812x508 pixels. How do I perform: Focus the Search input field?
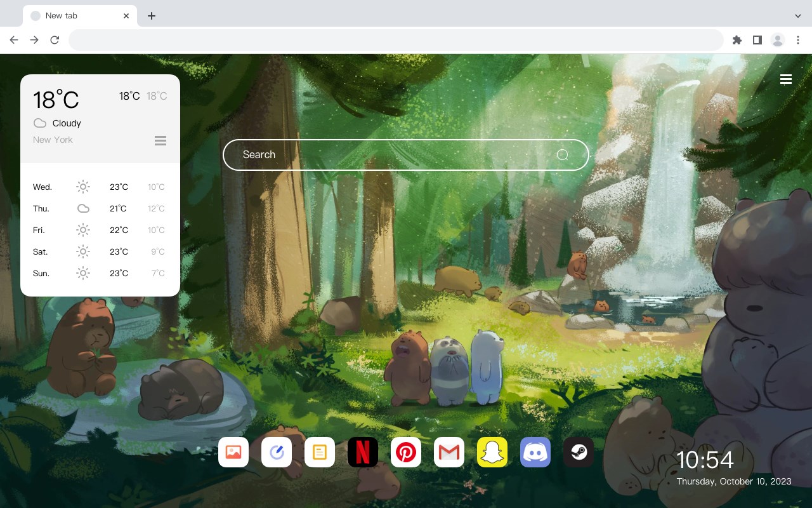[406, 155]
